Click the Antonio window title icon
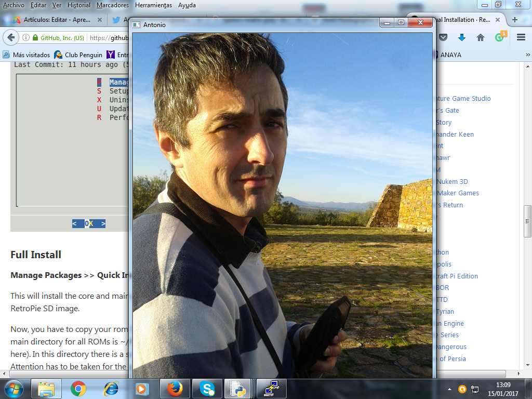Screen dimensions: 532x399 coord(137,24)
